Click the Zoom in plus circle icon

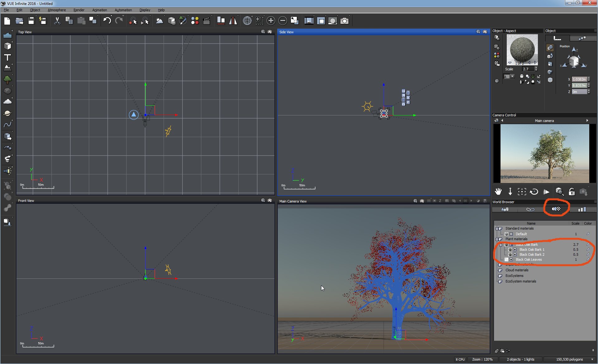tap(271, 21)
